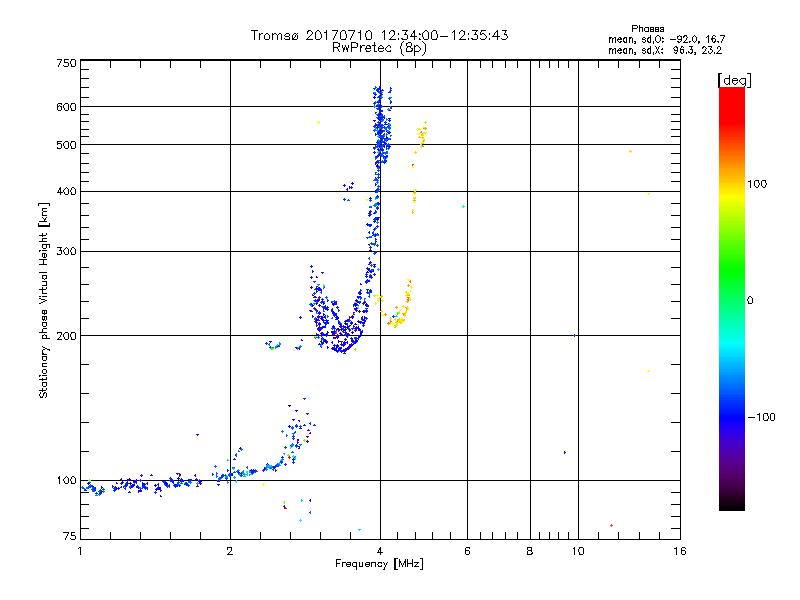This screenshot has height=600, width=800.
Task: Click the 'Frequency [MHz]' x-axis label
Action: coord(379,563)
